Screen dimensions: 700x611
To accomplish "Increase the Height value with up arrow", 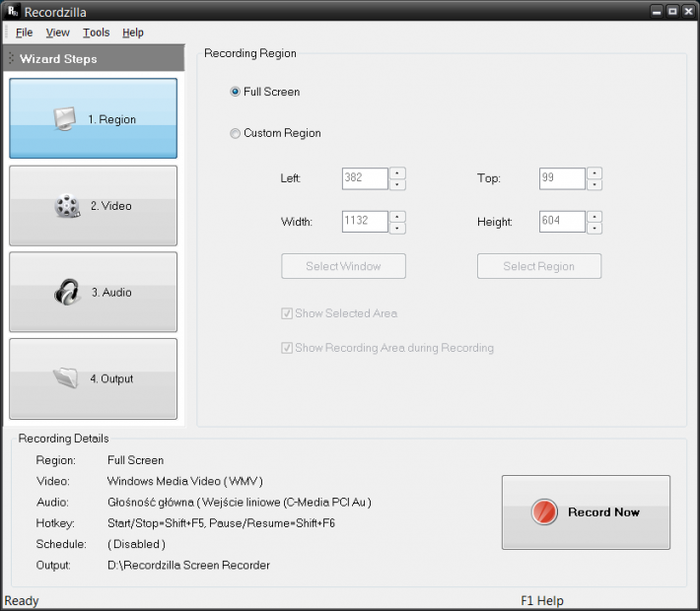I will coord(595,217).
